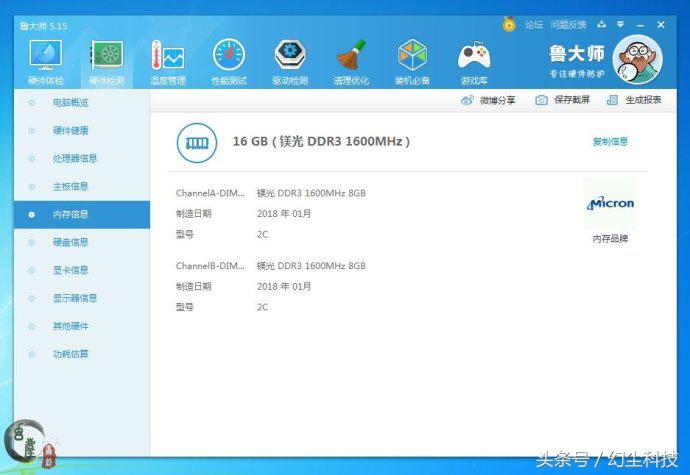This screenshot has height=475, width=690.
Task: Close the 鲁大师 window
Action: [x=661, y=25]
